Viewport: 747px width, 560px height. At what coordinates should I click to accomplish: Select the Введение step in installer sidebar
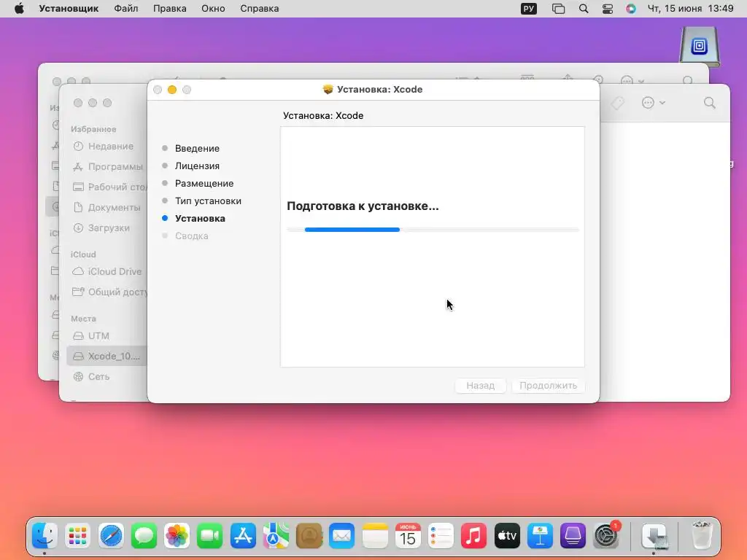(x=197, y=148)
